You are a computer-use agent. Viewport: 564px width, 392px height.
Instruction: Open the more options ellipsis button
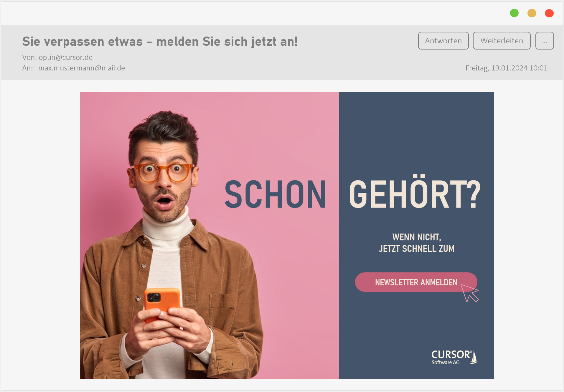(x=544, y=41)
